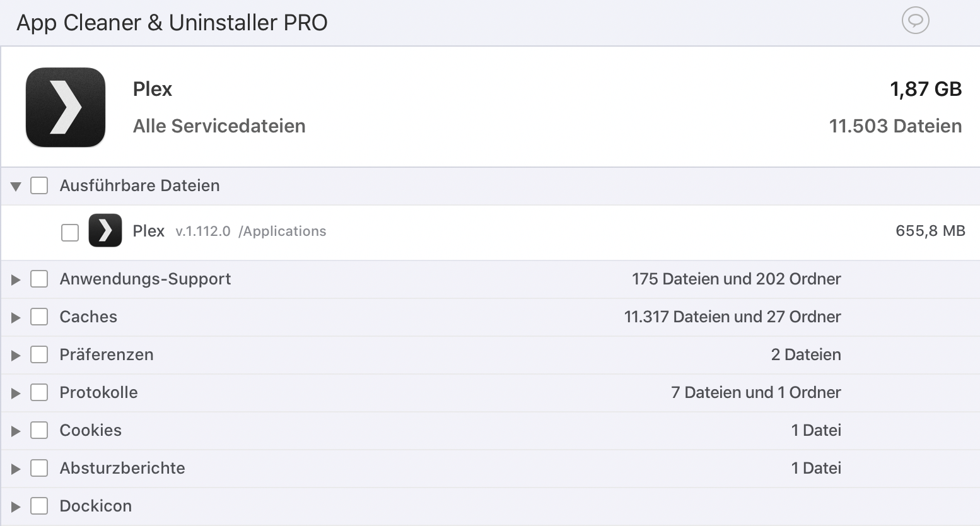980x526 pixels.
Task: Expand the Anwendungs-Support section
Action: (x=16, y=279)
